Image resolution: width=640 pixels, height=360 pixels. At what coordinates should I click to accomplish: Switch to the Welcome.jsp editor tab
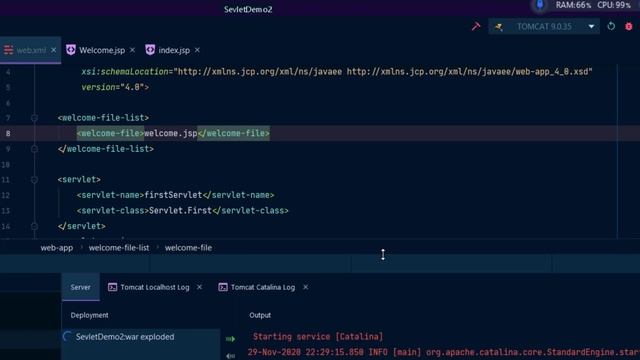pyautogui.click(x=102, y=50)
